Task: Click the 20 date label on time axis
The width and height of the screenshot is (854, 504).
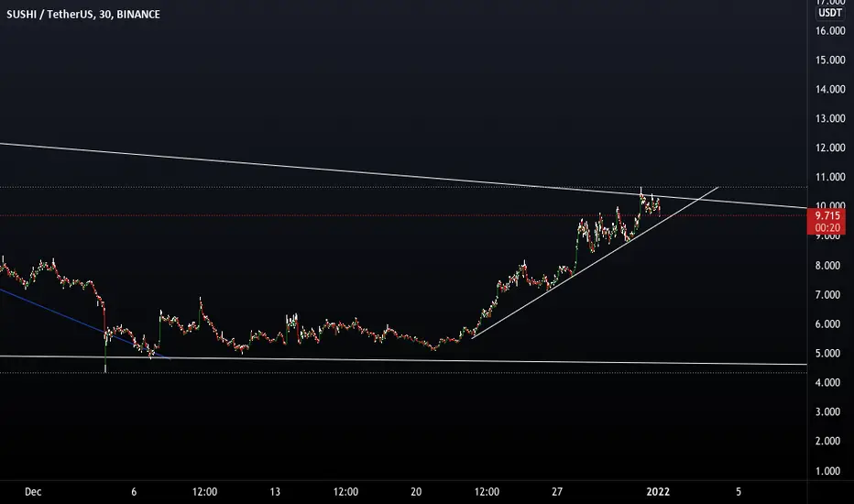Action: (x=416, y=492)
